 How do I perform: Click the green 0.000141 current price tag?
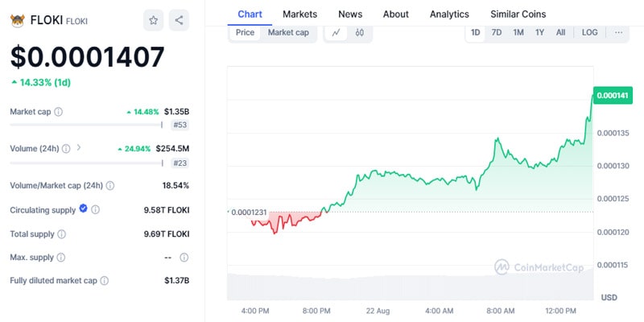coord(613,96)
